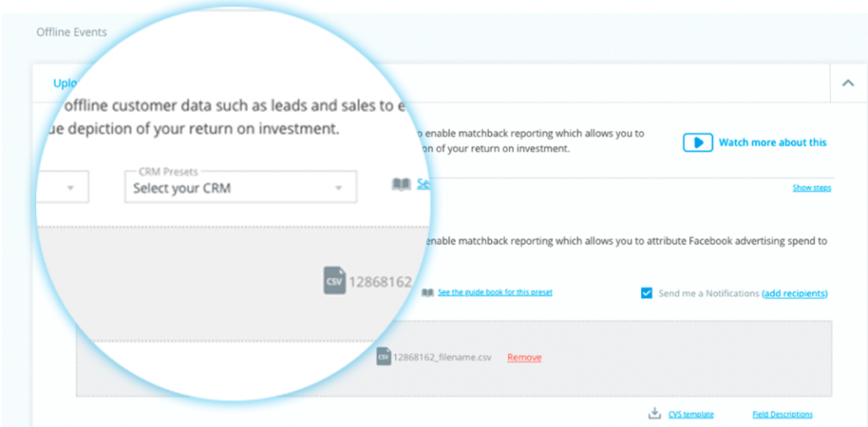Open the CRM Presets Select your CRM dropdown
Viewport: 868px width, 427px height.
click(241, 187)
